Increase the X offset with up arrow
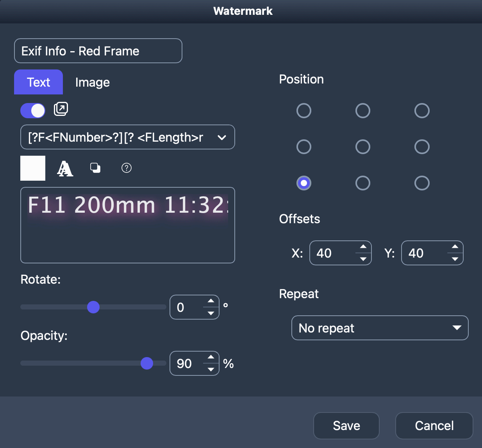This screenshot has width=482, height=448. 363,247
